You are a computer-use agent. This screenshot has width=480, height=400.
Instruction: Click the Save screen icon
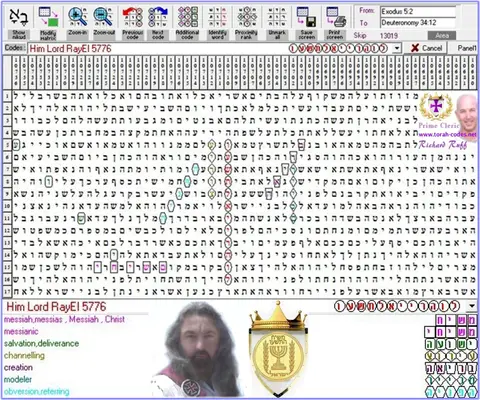(x=306, y=17)
